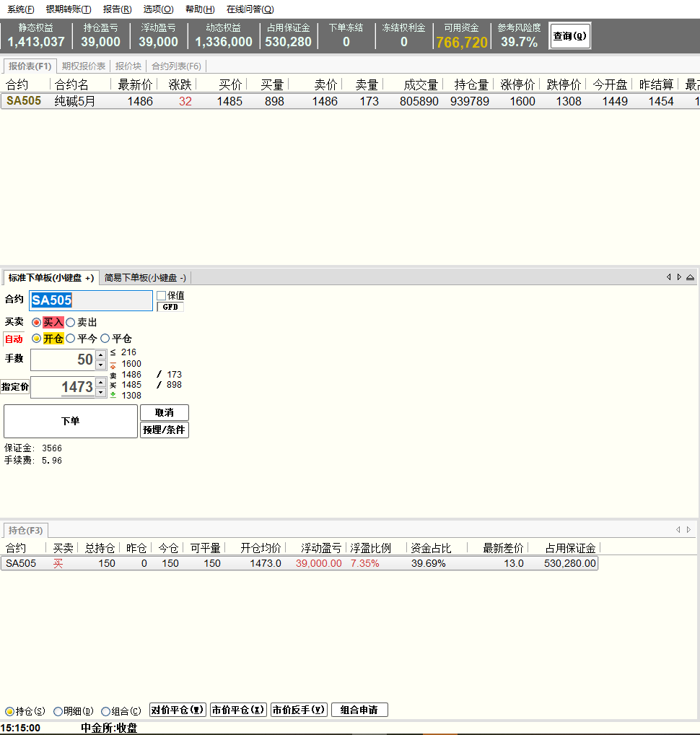
Task: Select 平今 radio button
Action: tap(71, 339)
